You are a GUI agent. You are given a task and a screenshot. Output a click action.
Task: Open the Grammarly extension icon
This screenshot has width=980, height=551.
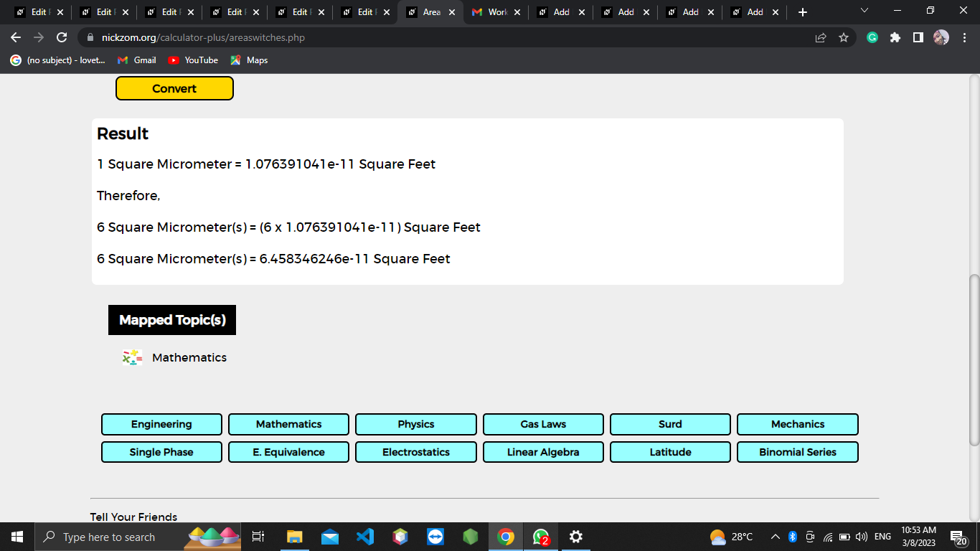coord(872,37)
